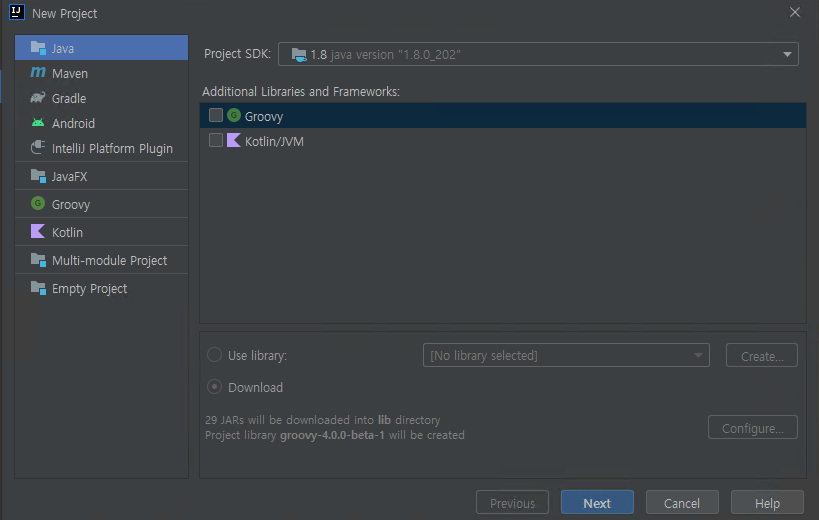Select the Use library radio button

215,355
